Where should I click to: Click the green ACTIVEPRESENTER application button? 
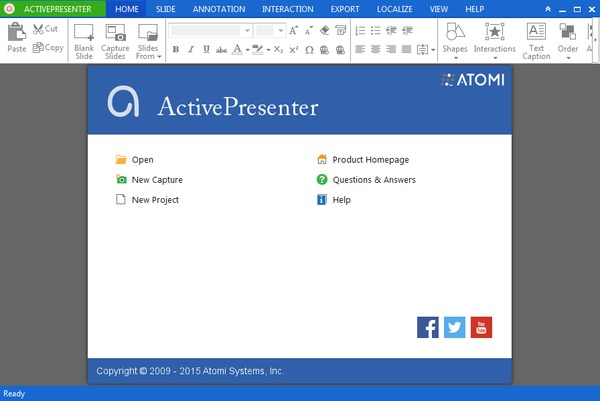click(x=52, y=8)
